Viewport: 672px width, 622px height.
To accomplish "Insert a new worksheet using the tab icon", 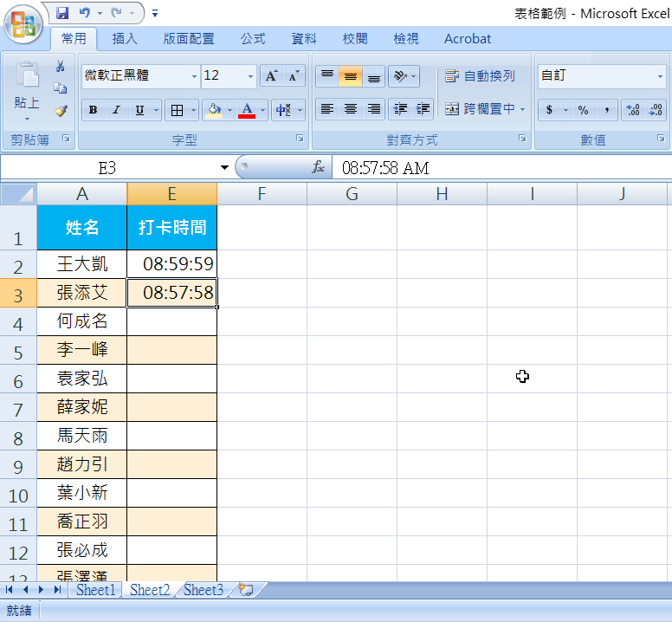I will point(246,590).
